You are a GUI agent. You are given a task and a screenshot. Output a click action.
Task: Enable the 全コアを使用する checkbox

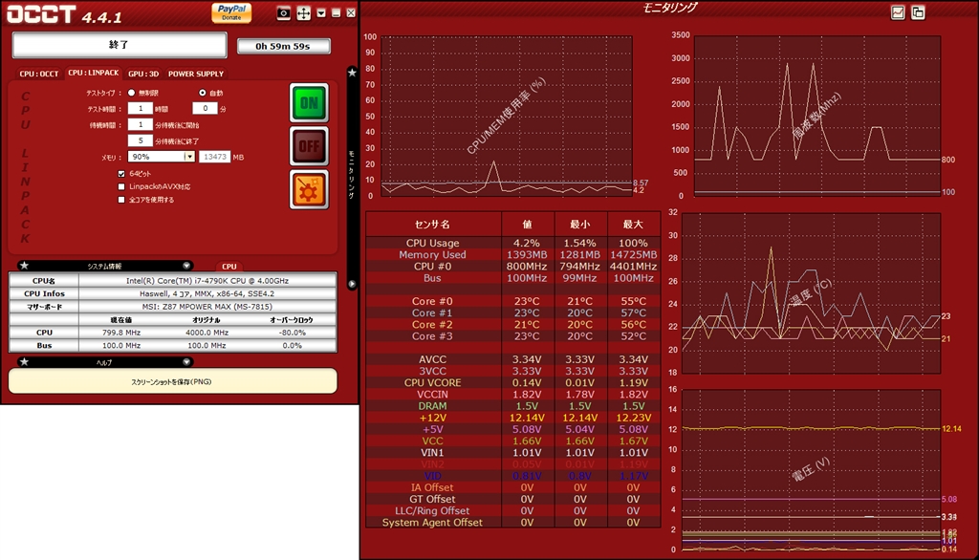pos(121,200)
